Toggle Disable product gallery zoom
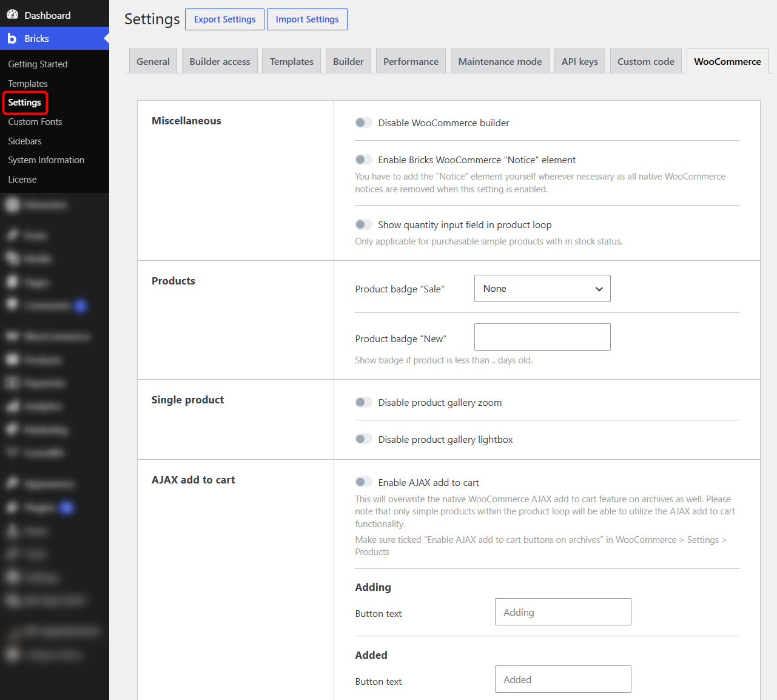 pos(363,402)
